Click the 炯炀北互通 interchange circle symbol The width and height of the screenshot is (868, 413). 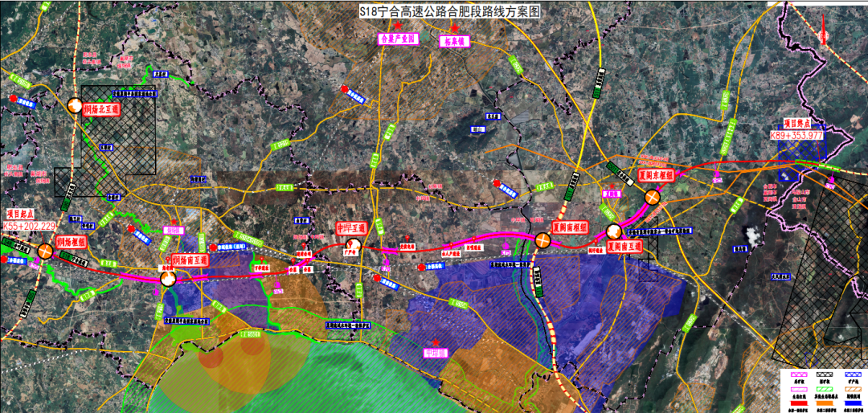[x=75, y=106]
